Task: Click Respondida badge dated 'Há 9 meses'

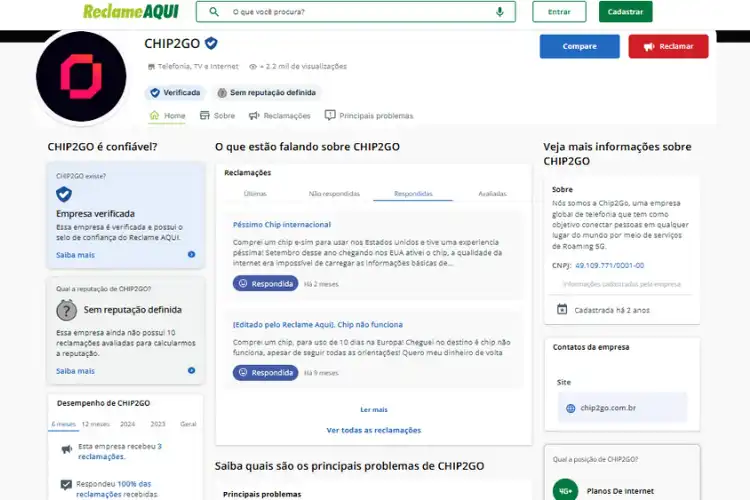Action: [265, 373]
